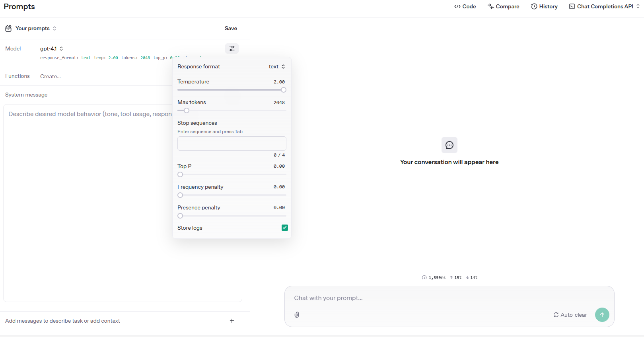Open the gpt-4.1 model selector
This screenshot has height=337, width=644.
(52, 48)
